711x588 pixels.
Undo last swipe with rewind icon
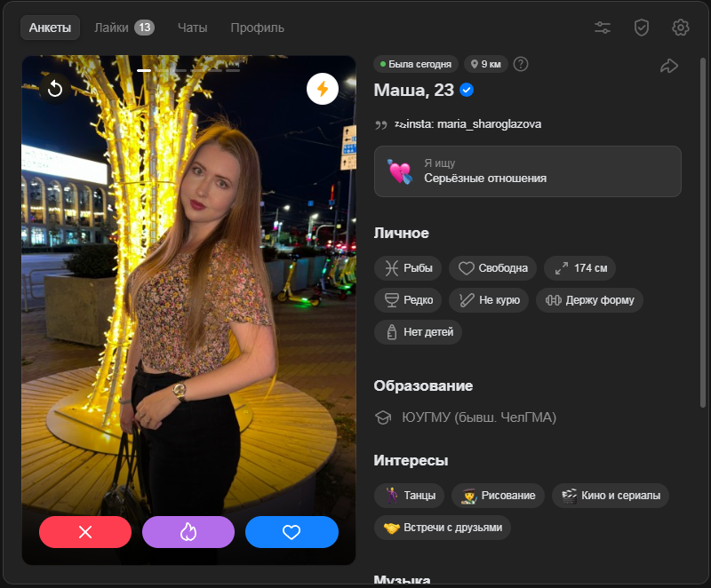[x=55, y=88]
